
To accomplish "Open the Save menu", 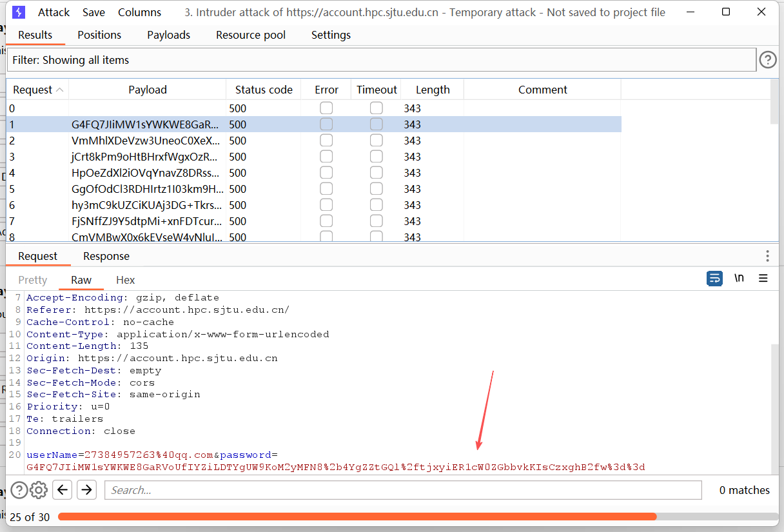I will 93,12.
